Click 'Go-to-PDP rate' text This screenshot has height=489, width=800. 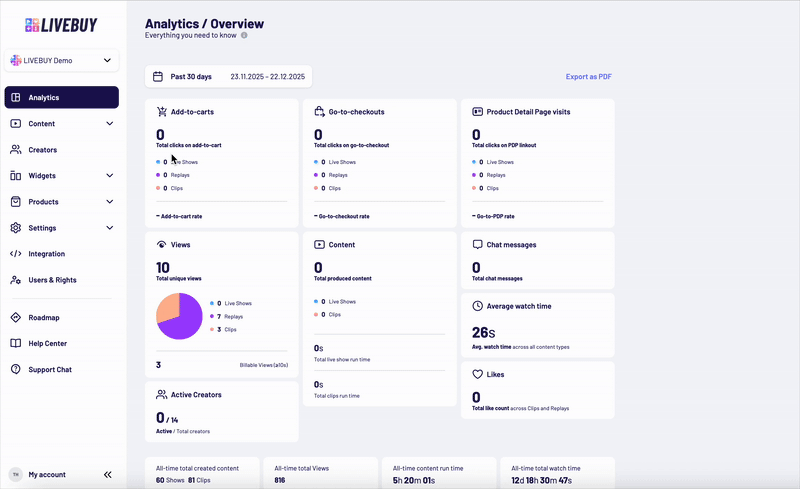tap(495, 216)
